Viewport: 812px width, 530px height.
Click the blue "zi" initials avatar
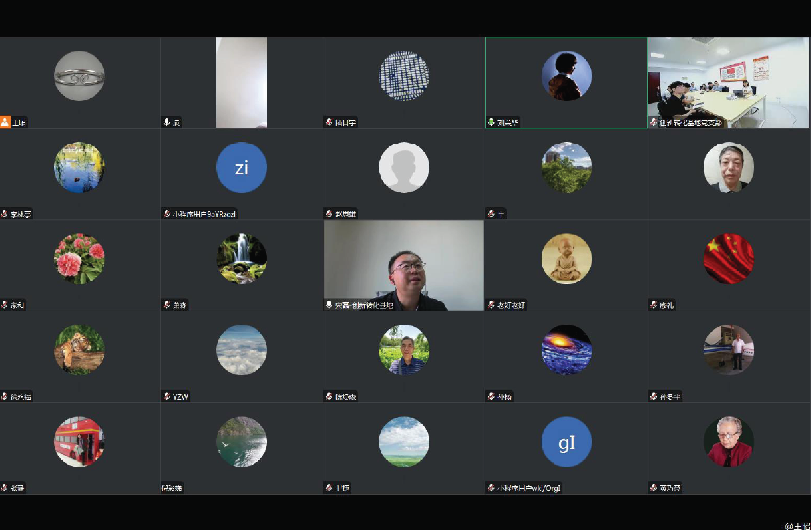pos(242,168)
